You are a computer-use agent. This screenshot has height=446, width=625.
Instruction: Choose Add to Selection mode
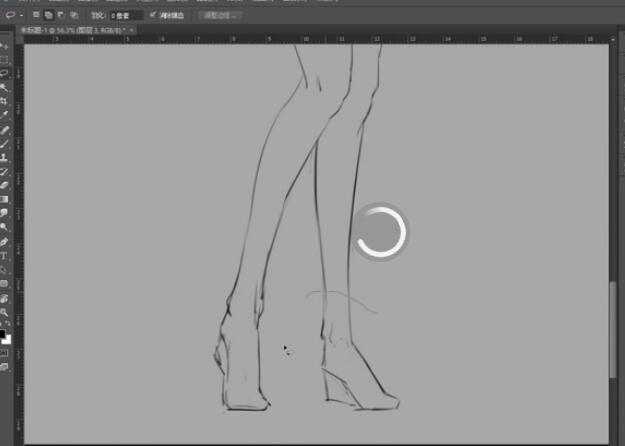(x=49, y=15)
